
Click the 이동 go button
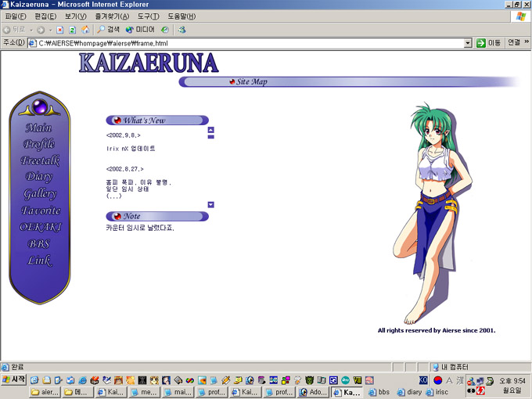pos(488,43)
